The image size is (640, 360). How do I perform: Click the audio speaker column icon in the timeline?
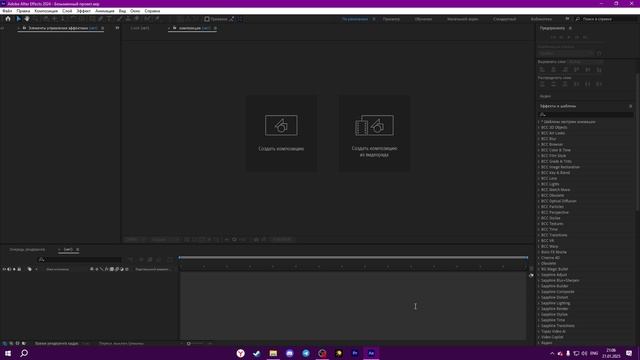point(9,269)
